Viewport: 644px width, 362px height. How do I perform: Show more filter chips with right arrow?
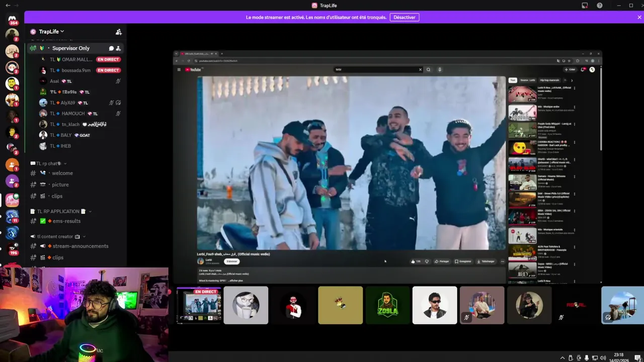coord(572,80)
